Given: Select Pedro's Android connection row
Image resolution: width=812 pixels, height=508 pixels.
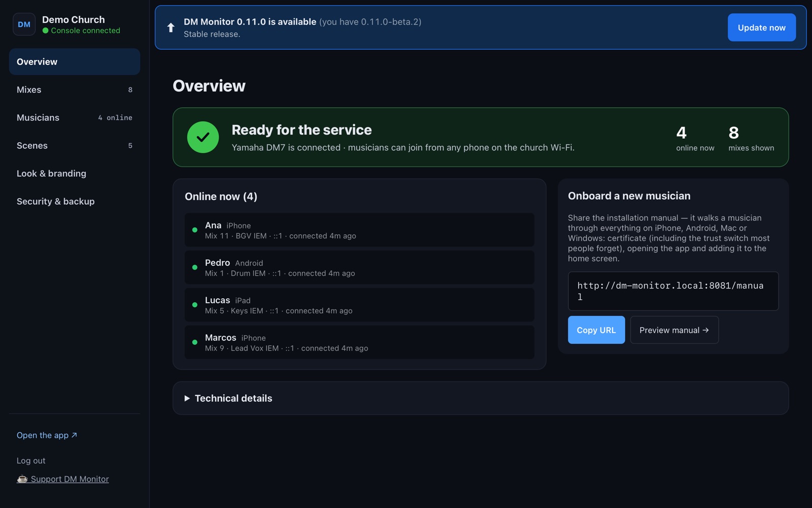Looking at the screenshot, I should (x=359, y=267).
